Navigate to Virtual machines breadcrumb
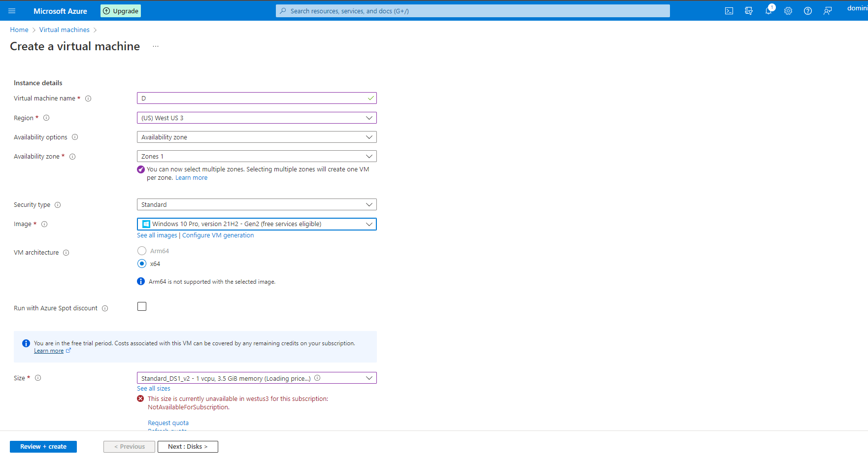 [64, 30]
